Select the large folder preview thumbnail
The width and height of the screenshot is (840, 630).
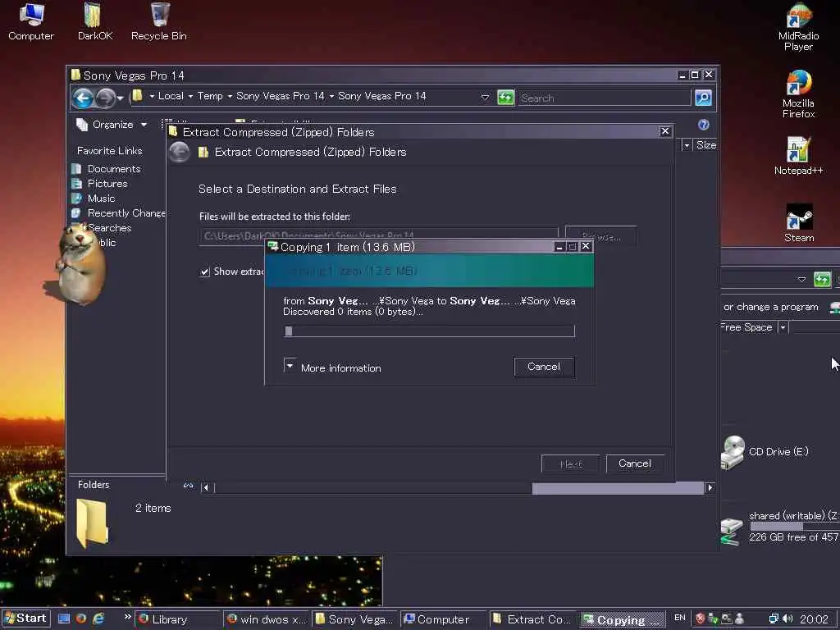(x=93, y=523)
